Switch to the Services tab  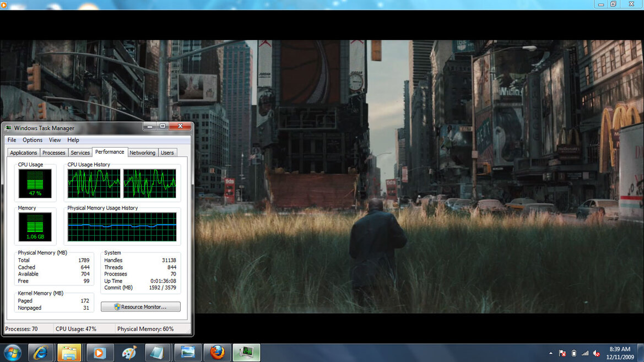point(80,153)
